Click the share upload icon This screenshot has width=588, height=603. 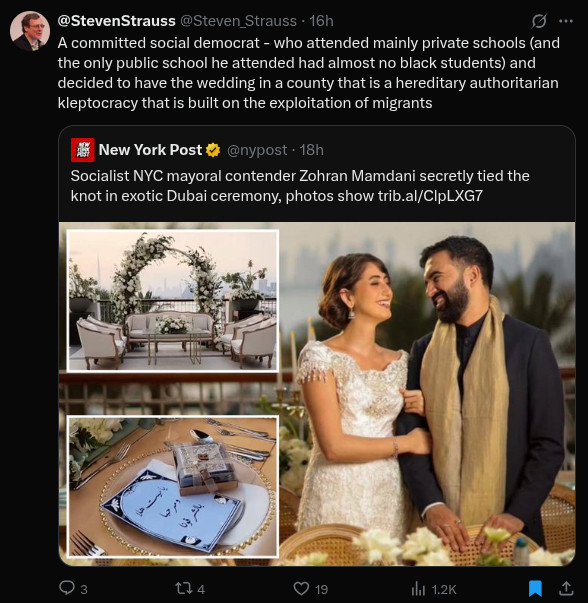click(566, 588)
